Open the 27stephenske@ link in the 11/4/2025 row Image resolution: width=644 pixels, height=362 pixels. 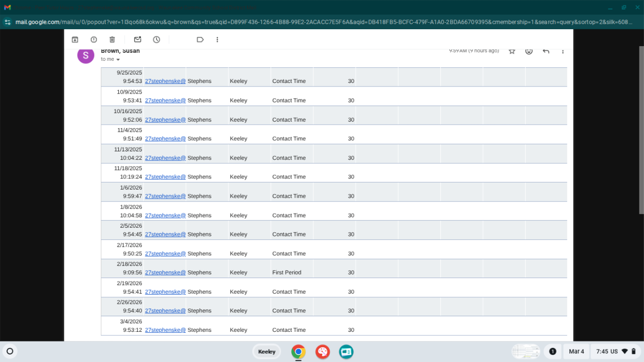(x=166, y=139)
